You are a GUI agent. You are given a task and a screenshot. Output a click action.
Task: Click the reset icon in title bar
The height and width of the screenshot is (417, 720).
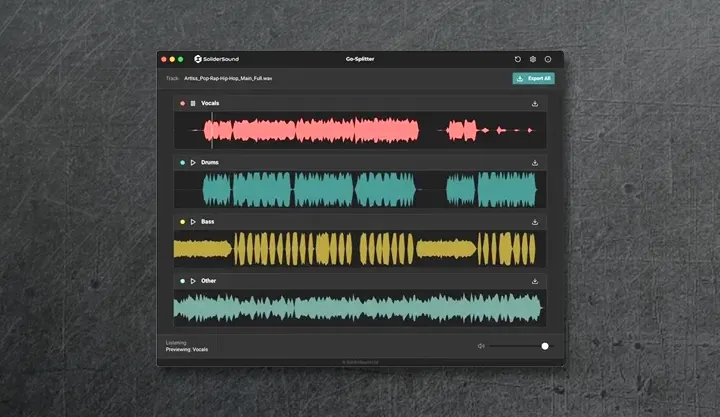point(518,59)
